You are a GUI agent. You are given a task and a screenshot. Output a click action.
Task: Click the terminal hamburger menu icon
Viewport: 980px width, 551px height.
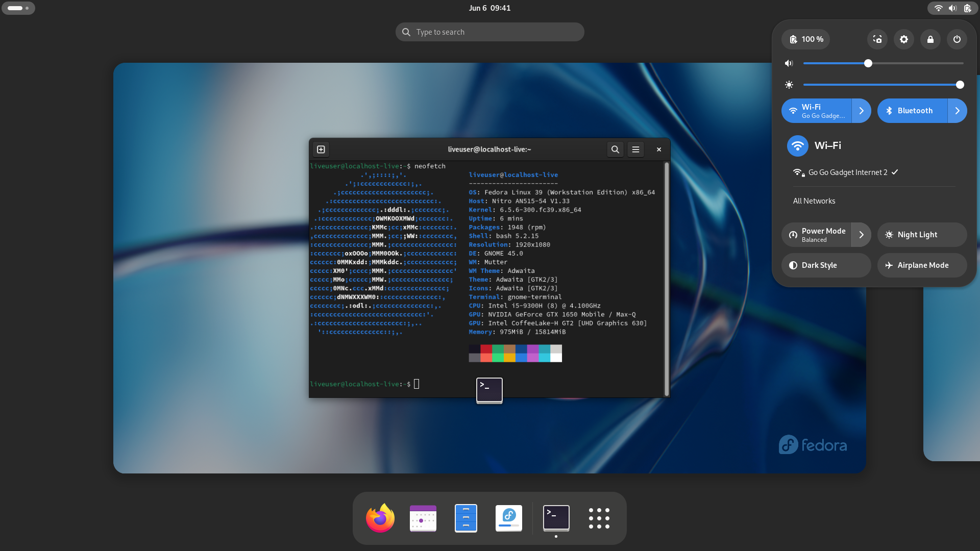[635, 148]
